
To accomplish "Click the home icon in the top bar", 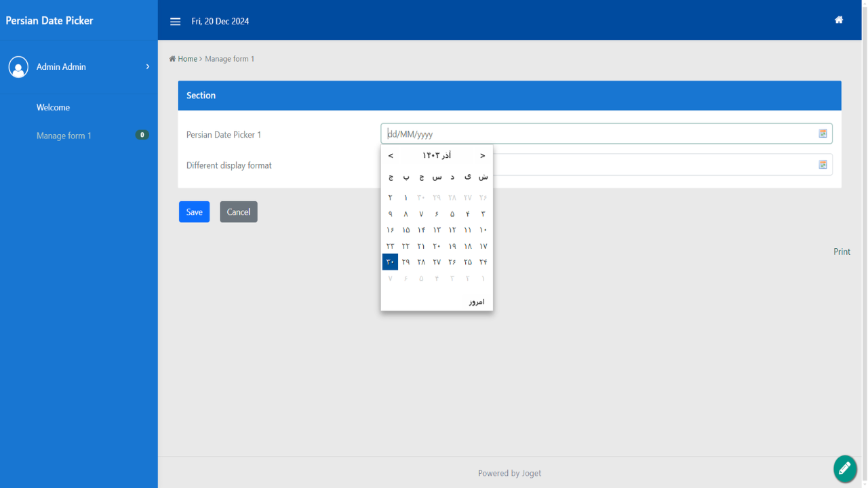I will (x=839, y=20).
